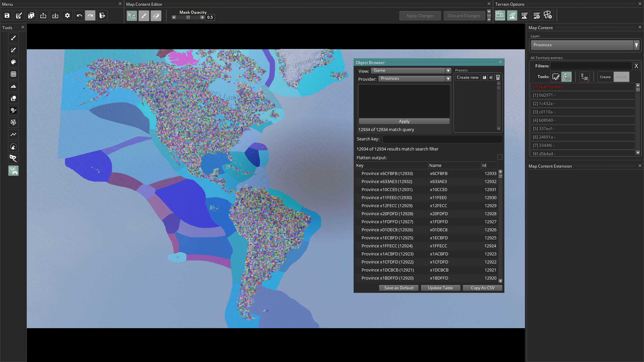The image size is (644, 362).
Task: Select the grid table tool in Tools
Action: (x=13, y=74)
